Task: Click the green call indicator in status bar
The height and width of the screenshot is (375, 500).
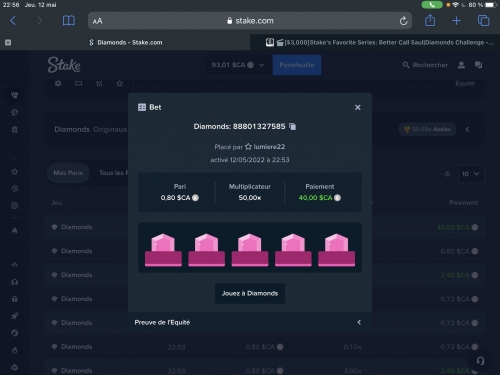Action: coord(432,5)
